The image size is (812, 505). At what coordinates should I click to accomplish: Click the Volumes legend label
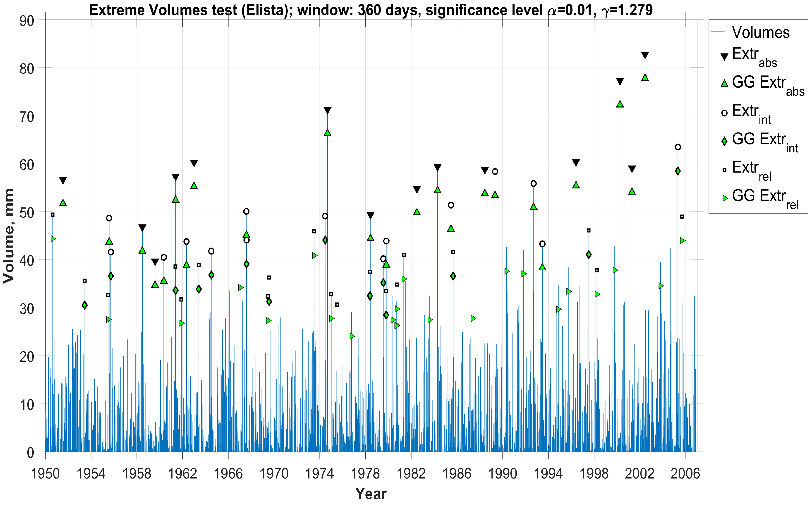[761, 32]
